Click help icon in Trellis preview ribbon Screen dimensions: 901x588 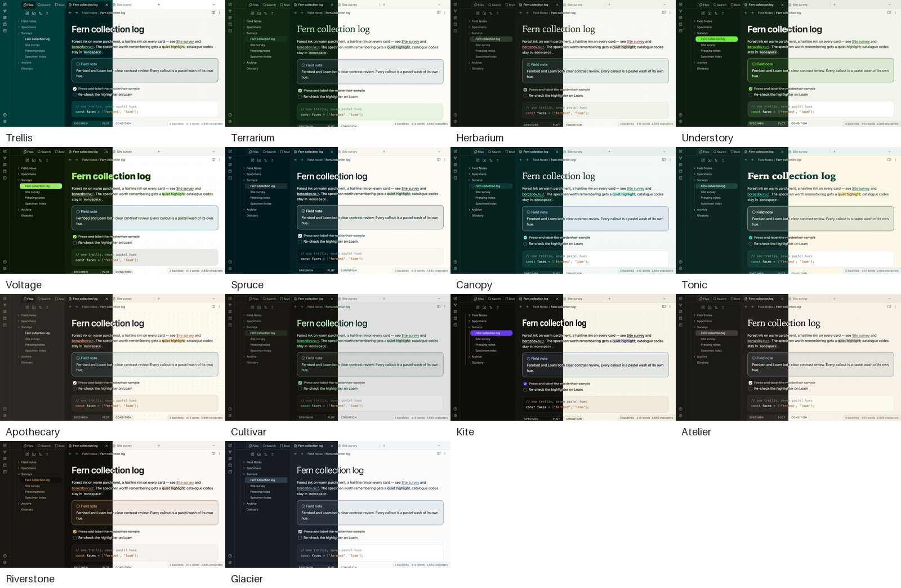5,115
